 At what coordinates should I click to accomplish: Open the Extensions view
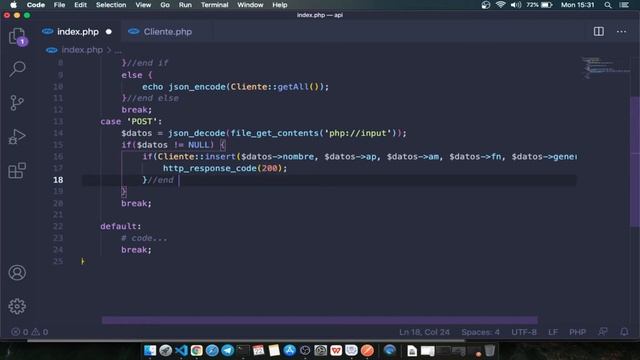point(17,170)
